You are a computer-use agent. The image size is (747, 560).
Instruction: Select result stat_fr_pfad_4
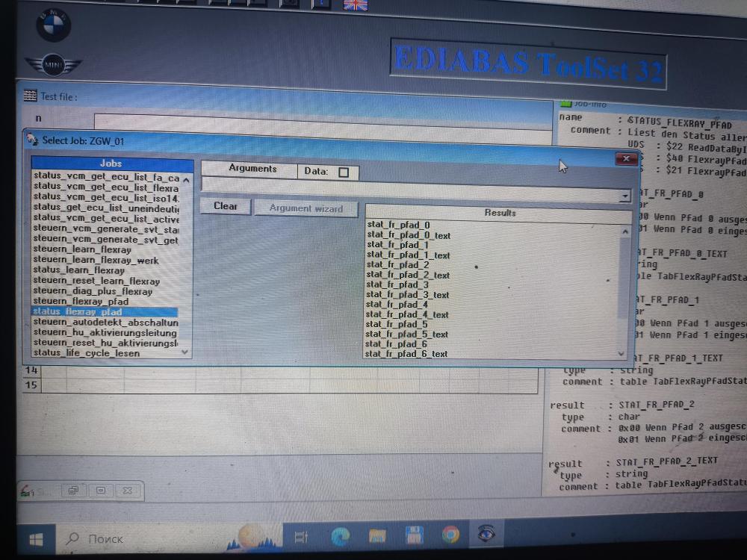point(397,305)
